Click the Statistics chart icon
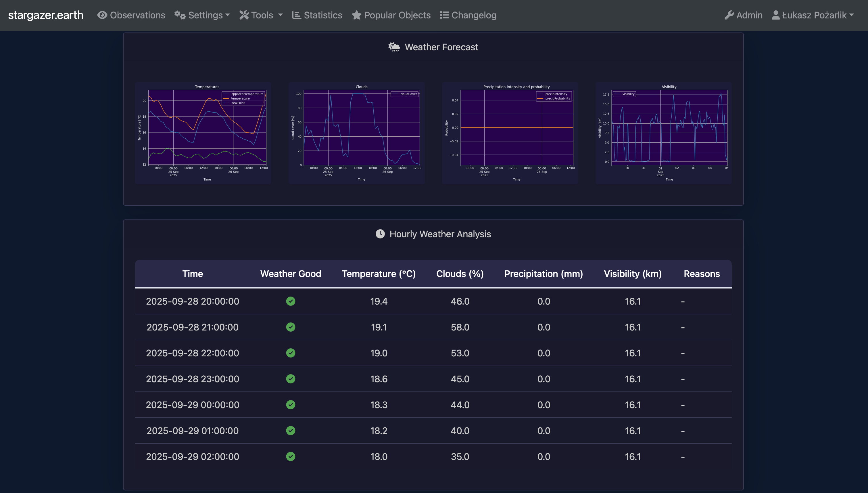Viewport: 868px width, 493px height. pos(296,15)
